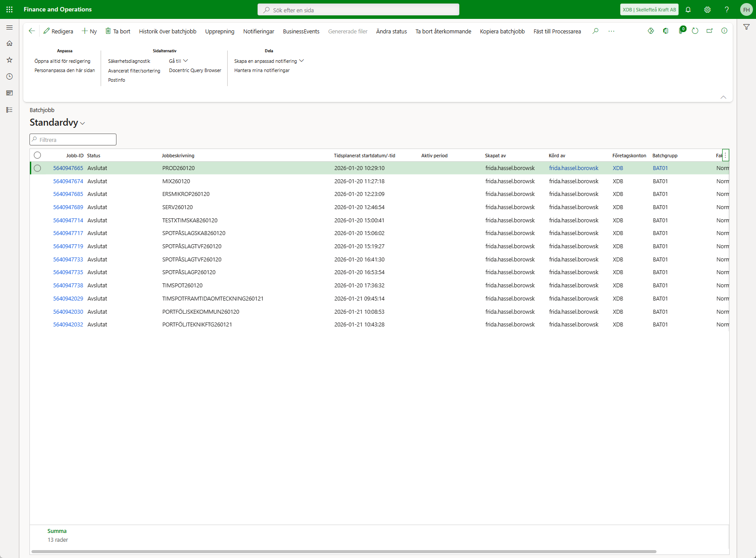
Task: Open the filter pane funnel icon
Action: point(746,27)
